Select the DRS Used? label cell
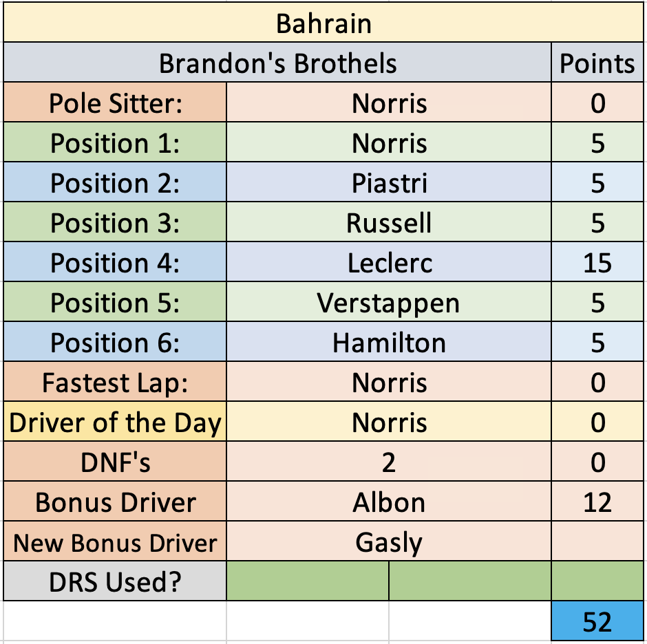The width and height of the screenshot is (647, 644). [115, 581]
